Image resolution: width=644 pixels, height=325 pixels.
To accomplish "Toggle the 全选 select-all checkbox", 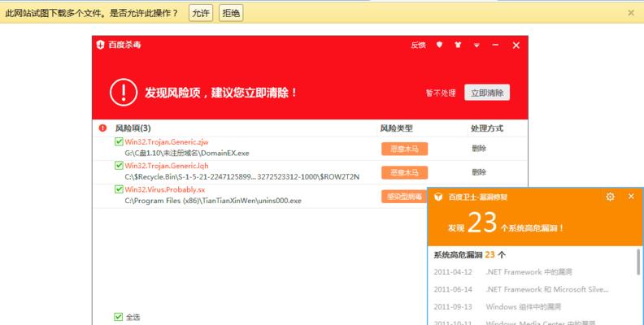I will point(118,317).
